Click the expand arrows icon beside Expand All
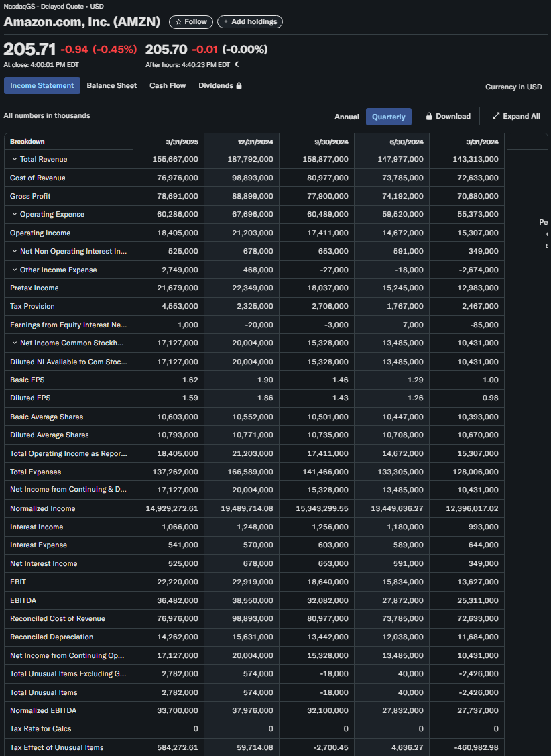 pyautogui.click(x=496, y=116)
